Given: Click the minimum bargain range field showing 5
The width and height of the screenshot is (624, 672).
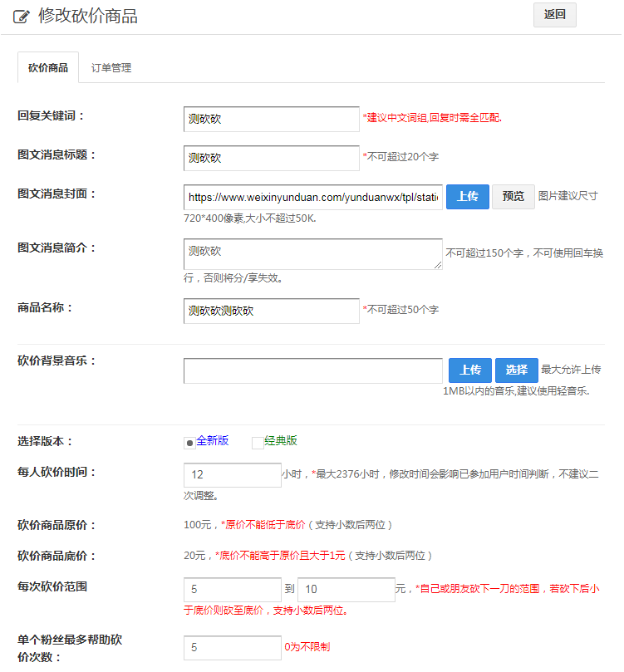Looking at the screenshot, I should (233, 589).
